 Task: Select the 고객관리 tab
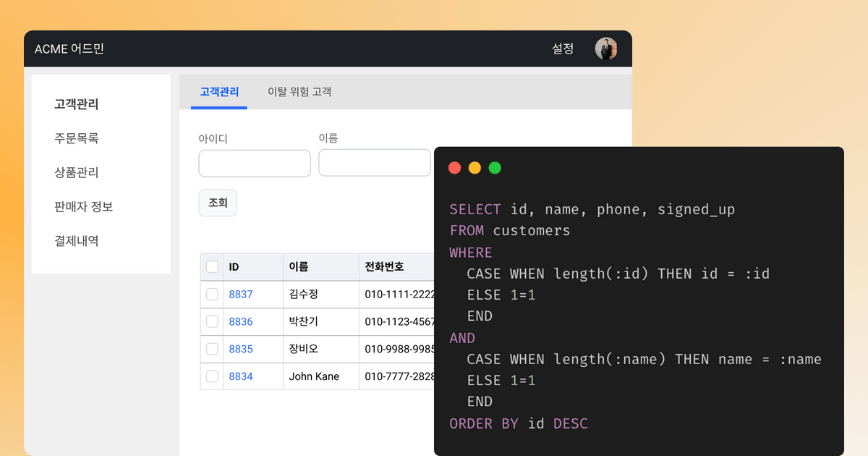click(219, 92)
